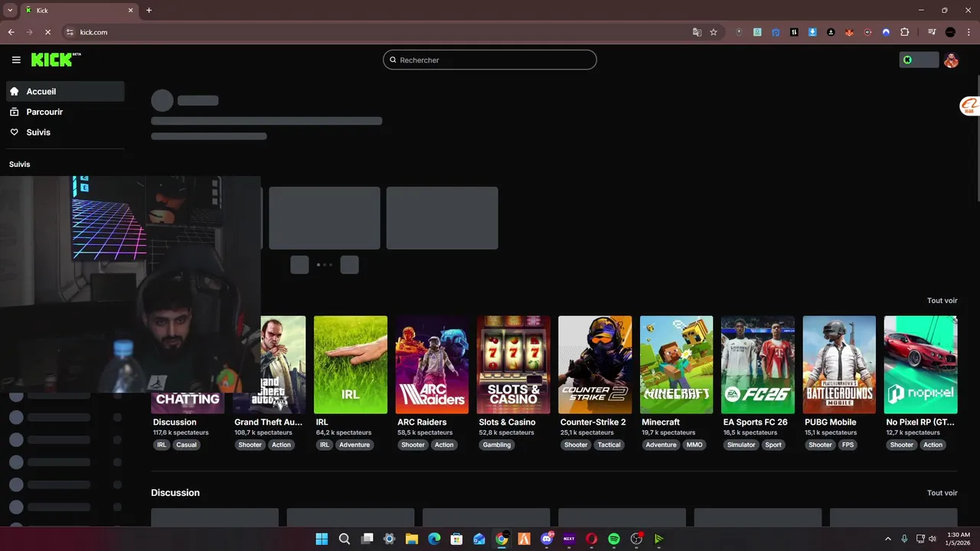Select the Action tag under No Pixel RP
This screenshot has height=551, width=980.
coord(933,445)
